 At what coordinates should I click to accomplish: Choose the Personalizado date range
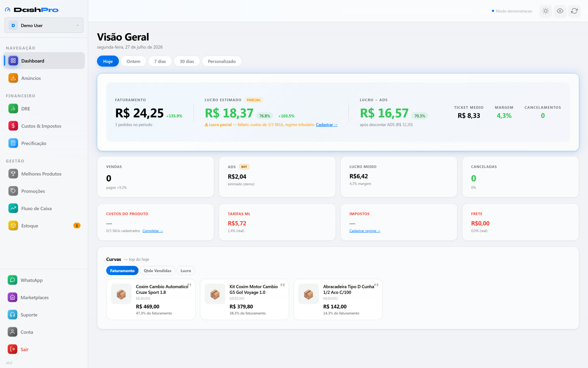tap(222, 61)
